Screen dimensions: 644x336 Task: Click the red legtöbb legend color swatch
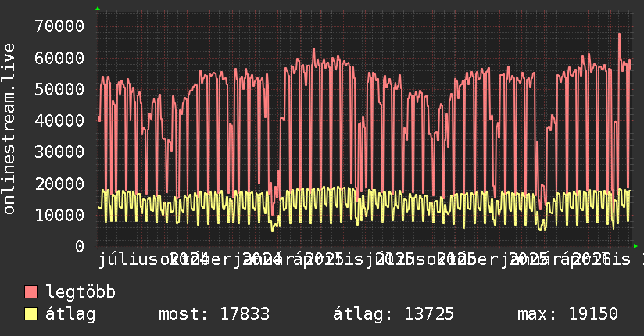(30, 292)
